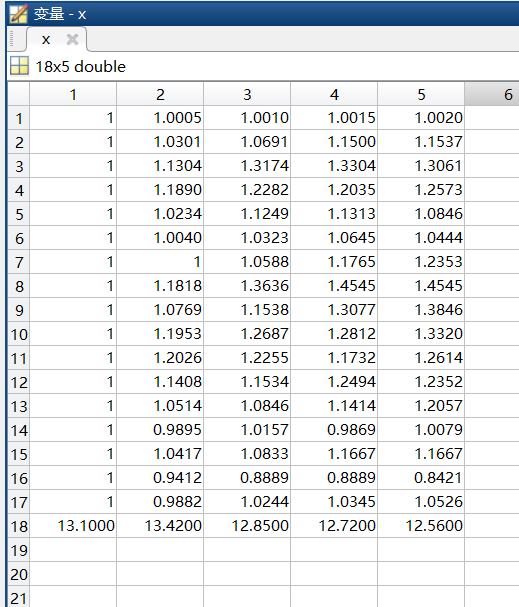Close the x variable tab

tap(72, 39)
